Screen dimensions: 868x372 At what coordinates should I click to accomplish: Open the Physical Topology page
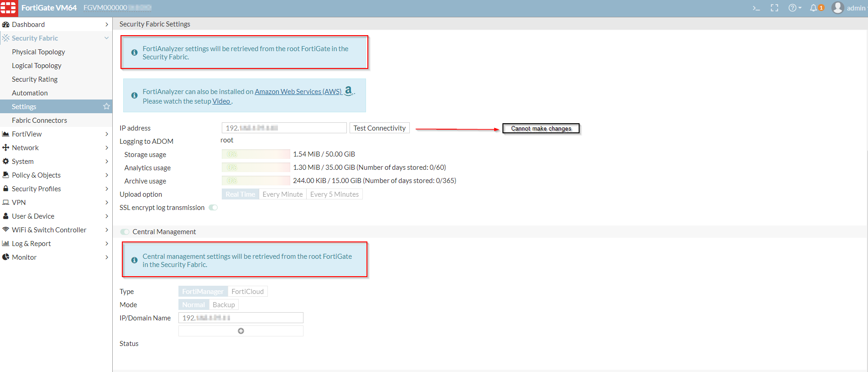point(38,52)
